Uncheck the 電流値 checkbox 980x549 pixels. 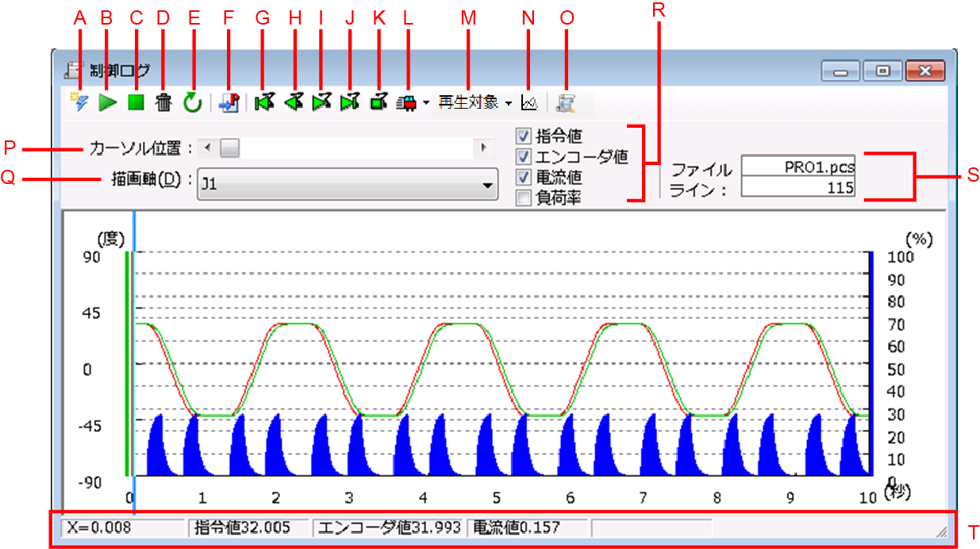[523, 177]
